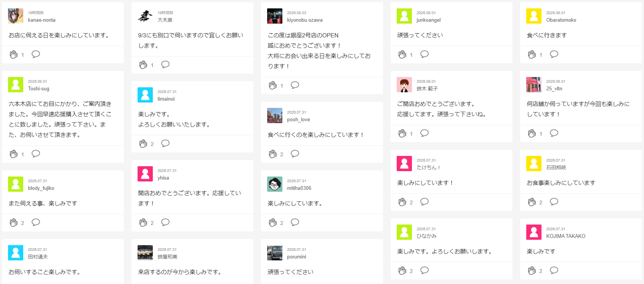
Task: Clap for Toshi-sug's comment
Action: (14, 154)
